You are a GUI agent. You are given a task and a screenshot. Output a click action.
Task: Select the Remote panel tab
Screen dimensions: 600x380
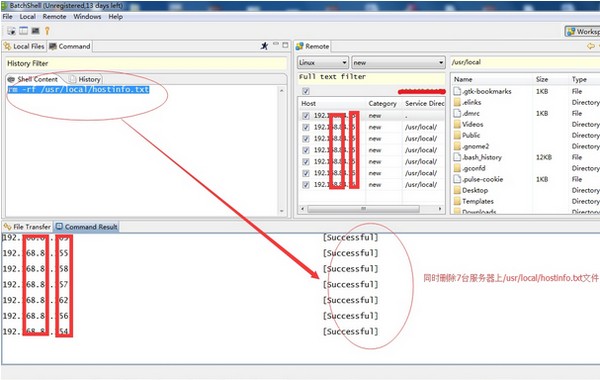pyautogui.click(x=313, y=46)
